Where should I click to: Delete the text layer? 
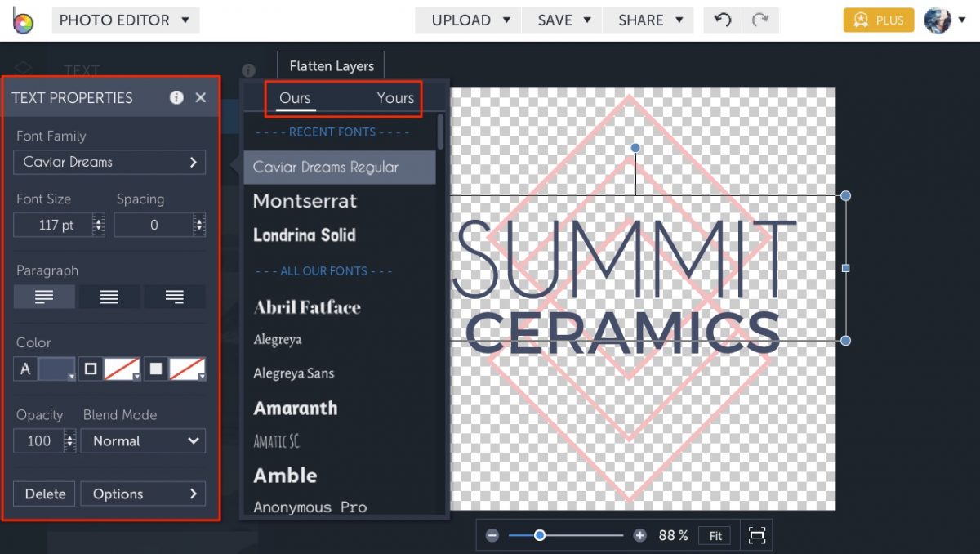(45, 494)
